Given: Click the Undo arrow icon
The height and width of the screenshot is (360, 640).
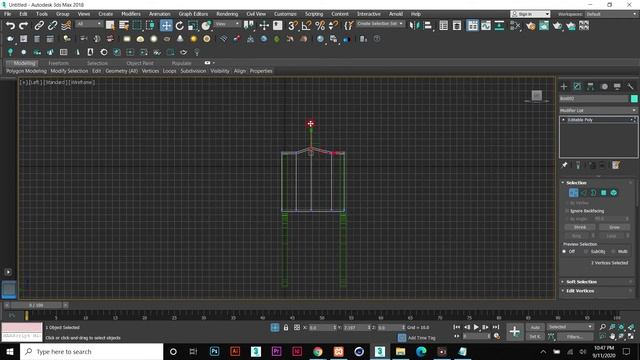Looking at the screenshot, I should (10, 26).
